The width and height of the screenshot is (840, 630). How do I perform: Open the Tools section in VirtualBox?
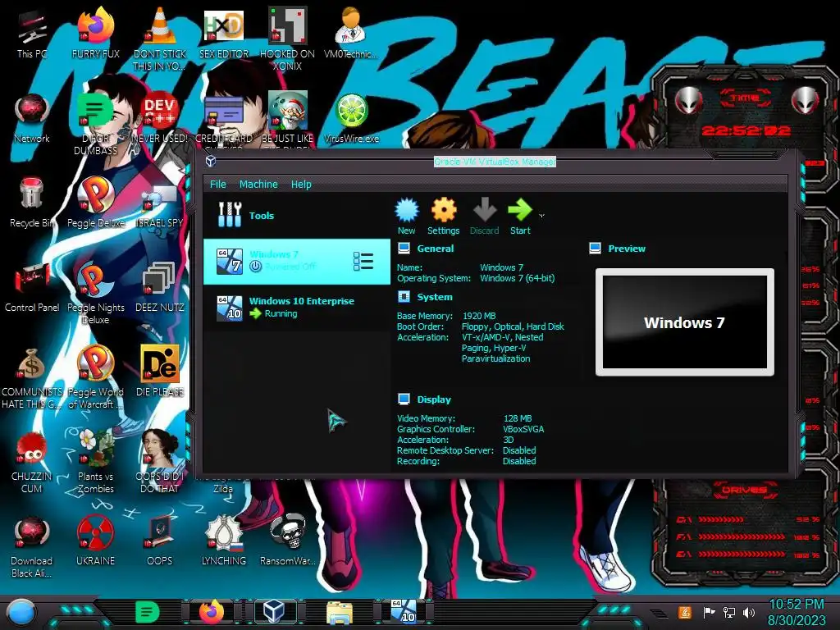(297, 216)
